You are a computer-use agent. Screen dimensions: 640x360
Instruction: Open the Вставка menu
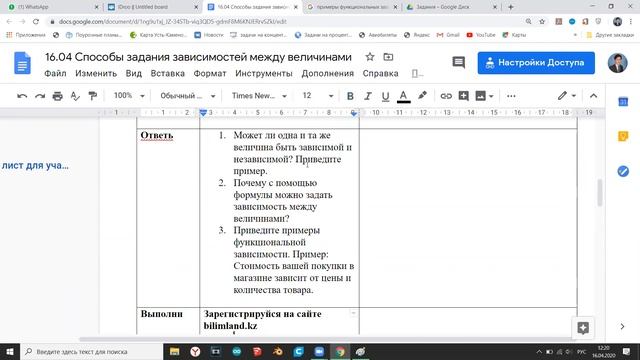(167, 73)
